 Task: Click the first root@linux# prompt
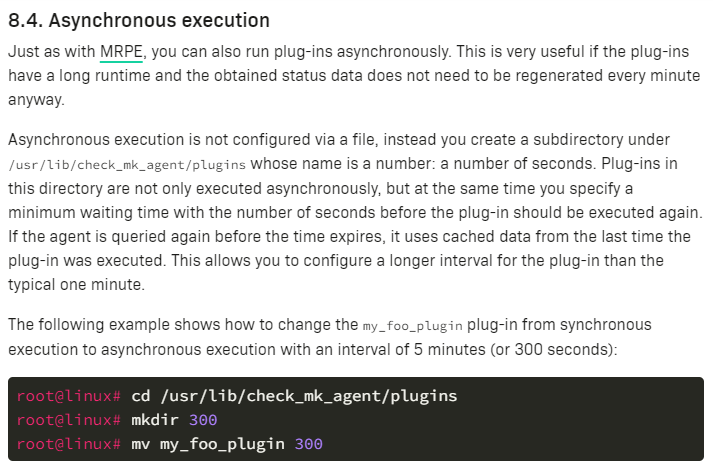pyautogui.click(x=69, y=396)
